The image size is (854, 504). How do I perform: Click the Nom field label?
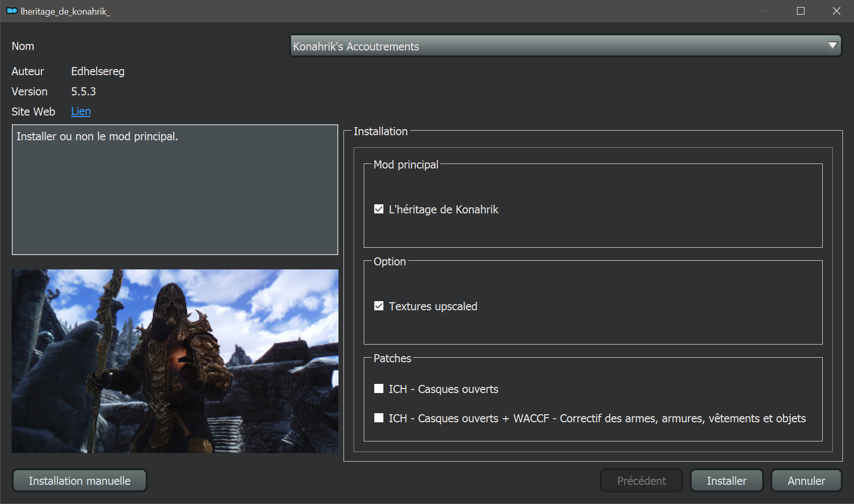point(23,46)
